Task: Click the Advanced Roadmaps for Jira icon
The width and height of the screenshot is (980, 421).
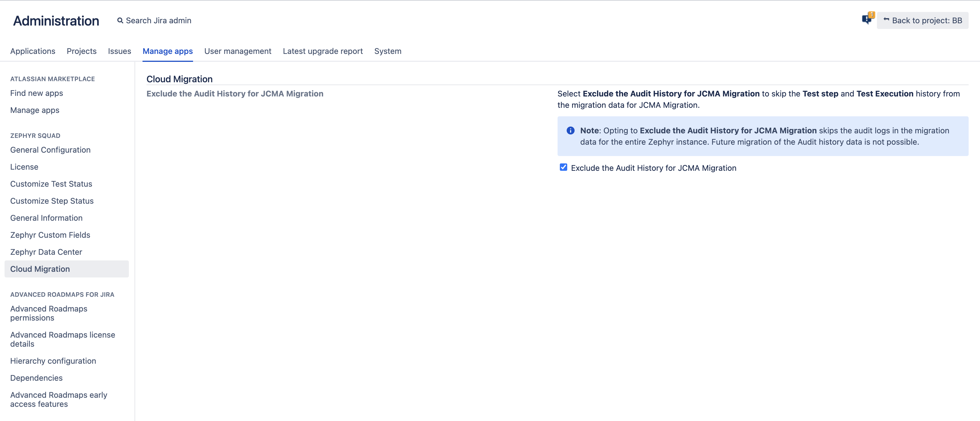Action: [x=62, y=294]
